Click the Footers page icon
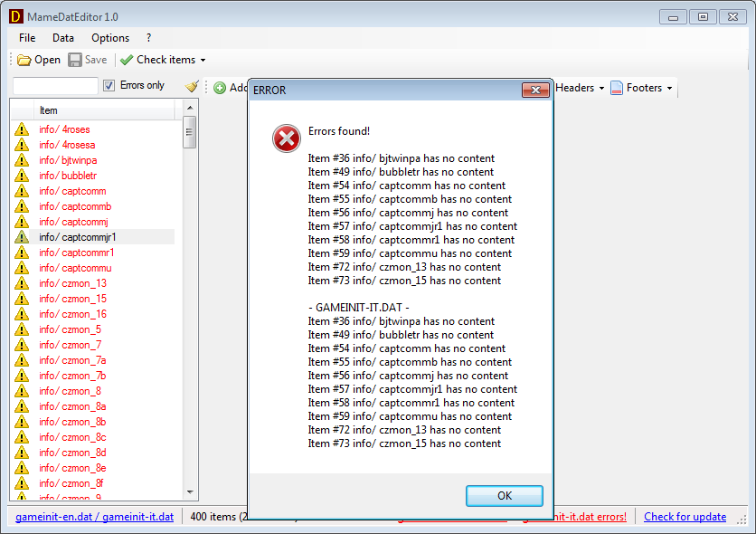 (x=617, y=88)
